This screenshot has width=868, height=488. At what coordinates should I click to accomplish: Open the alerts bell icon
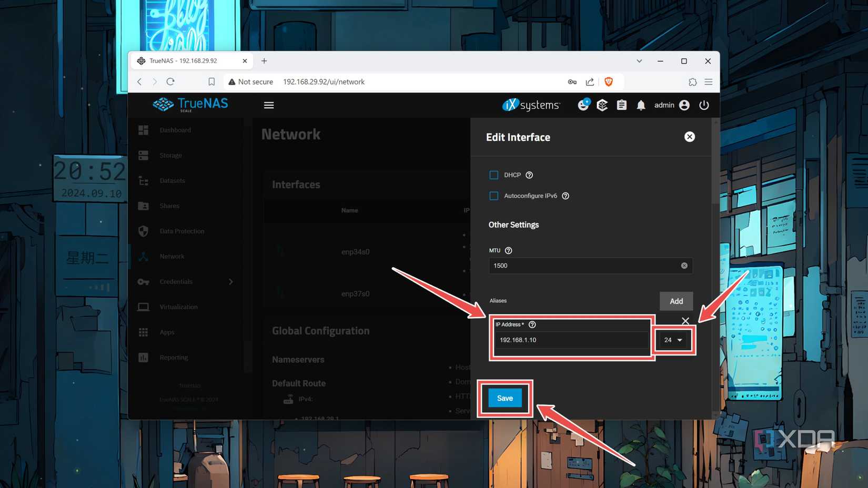pyautogui.click(x=641, y=105)
